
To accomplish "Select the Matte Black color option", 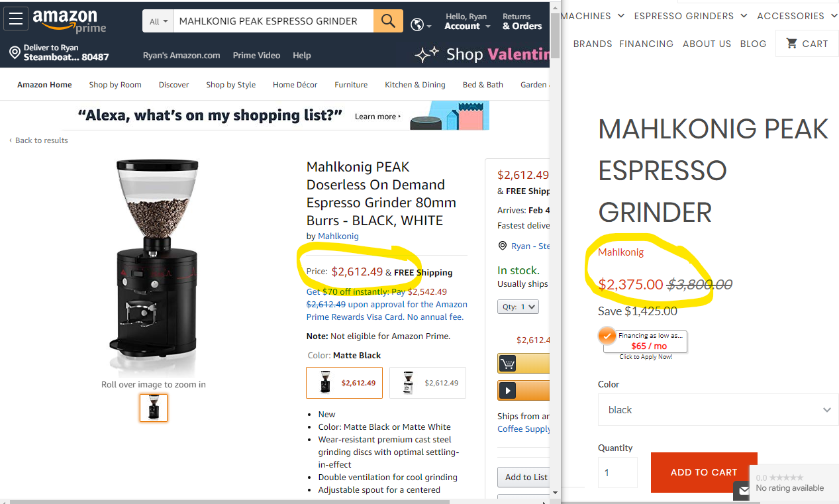I will coord(344,383).
